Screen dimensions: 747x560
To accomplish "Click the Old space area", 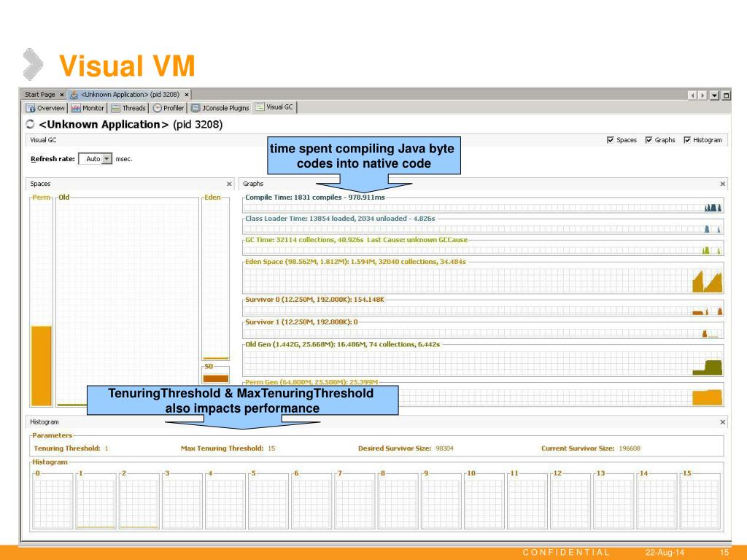I will click(127, 302).
